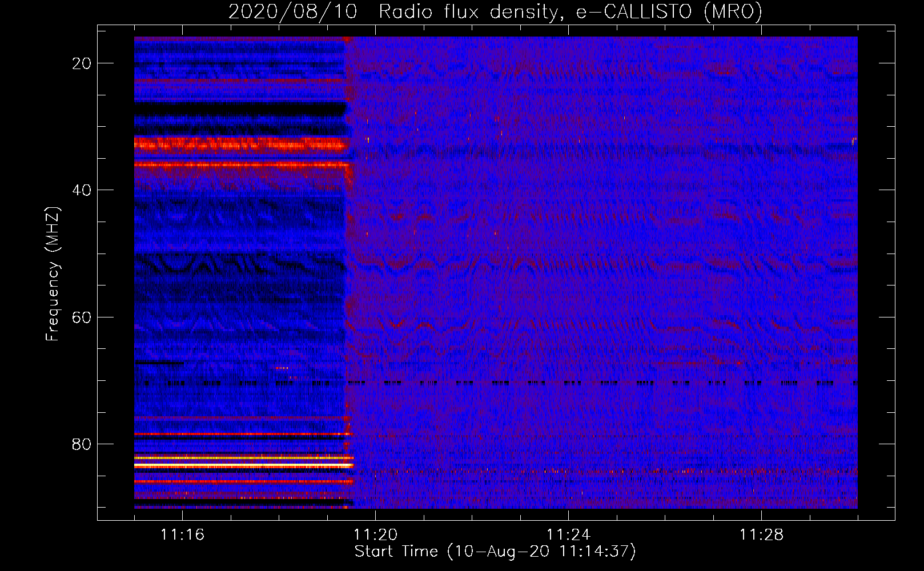Click the plot title '2020/08/10 Radio flux density, e-CALLISTO (MRO)'
The image size is (924, 571).
pyautogui.click(x=495, y=11)
